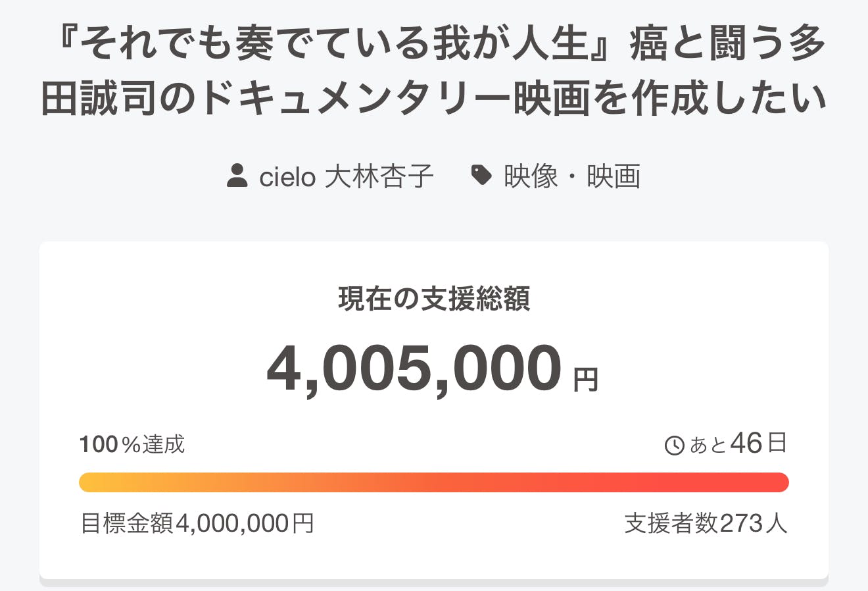Image resolution: width=868 pixels, height=591 pixels.
Task: Click the 46 days number
Action: [x=746, y=444]
